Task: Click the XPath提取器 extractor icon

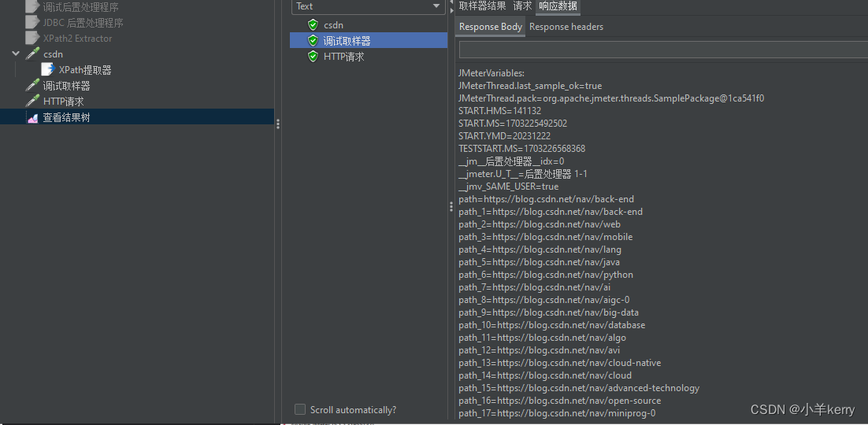Action: [x=48, y=70]
